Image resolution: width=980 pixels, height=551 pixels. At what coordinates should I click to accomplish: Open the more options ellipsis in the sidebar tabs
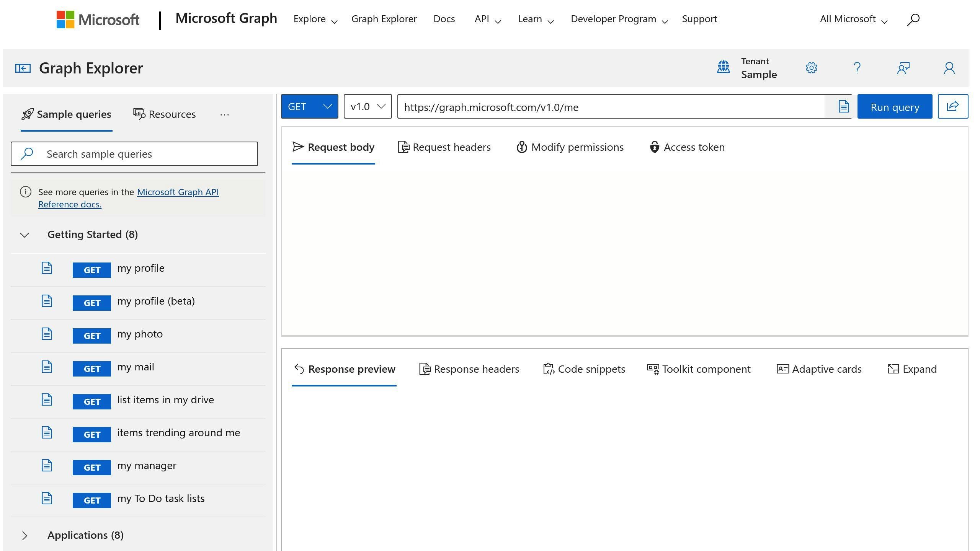[x=225, y=114]
